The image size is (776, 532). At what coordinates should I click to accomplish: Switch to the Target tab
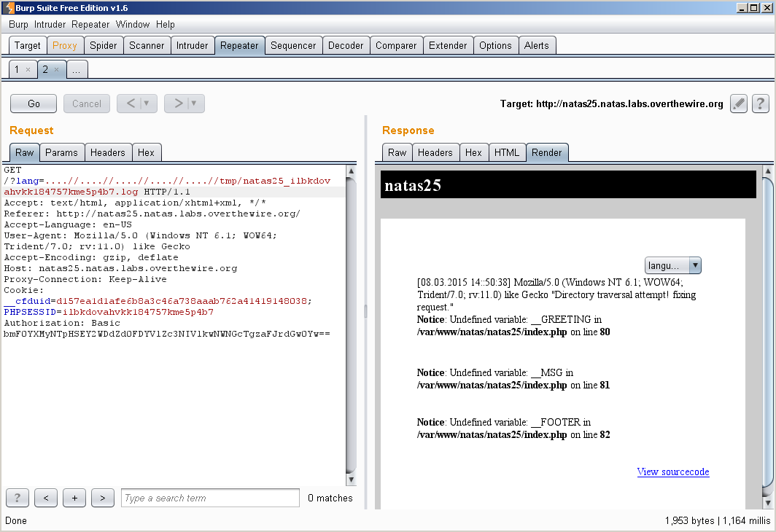[28, 45]
